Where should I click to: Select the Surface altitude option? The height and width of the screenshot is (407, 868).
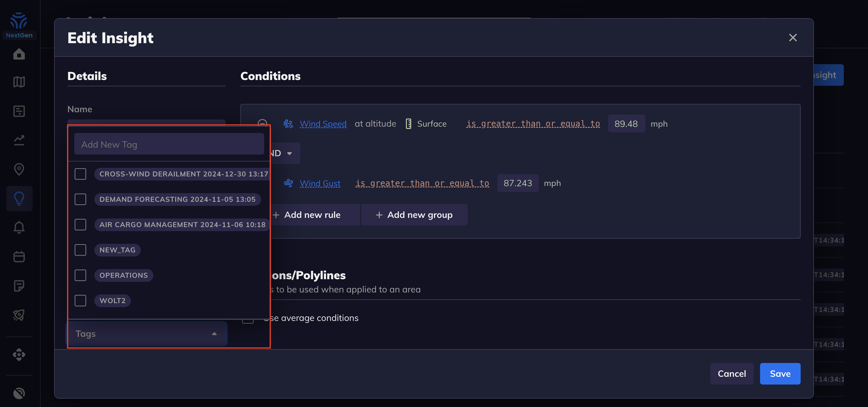(x=432, y=124)
